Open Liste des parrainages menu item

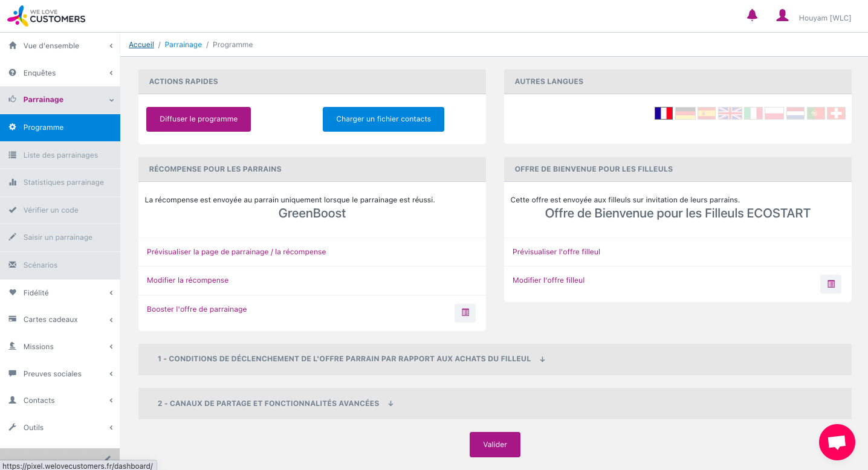click(x=60, y=155)
